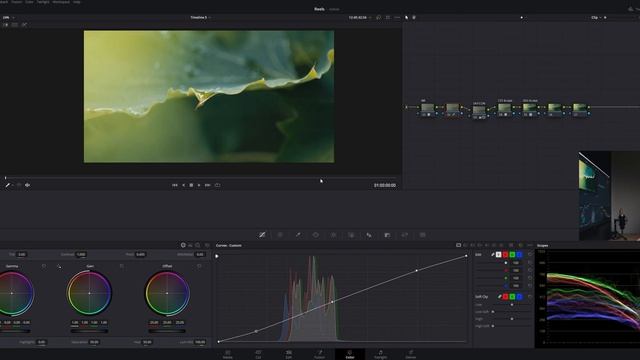Toggle curve channel ganging link
640x360 pixels.
(x=493, y=255)
